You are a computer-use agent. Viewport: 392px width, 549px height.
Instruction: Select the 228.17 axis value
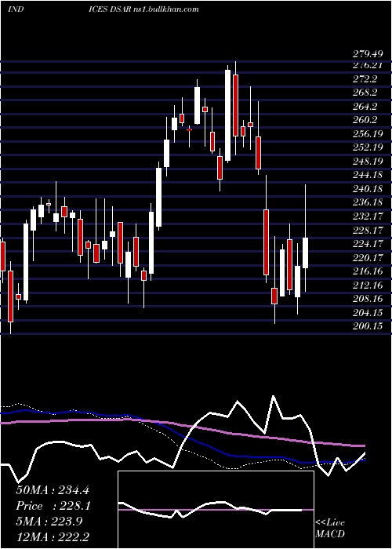coord(368,231)
